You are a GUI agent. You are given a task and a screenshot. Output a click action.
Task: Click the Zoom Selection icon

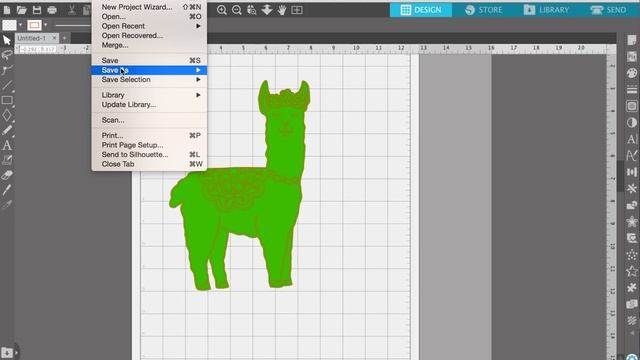252,10
